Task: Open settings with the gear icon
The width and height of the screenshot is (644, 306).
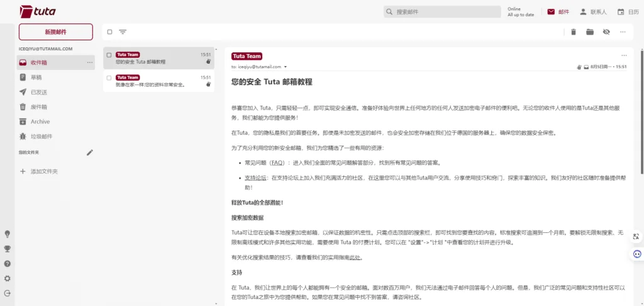Action: coord(7,278)
